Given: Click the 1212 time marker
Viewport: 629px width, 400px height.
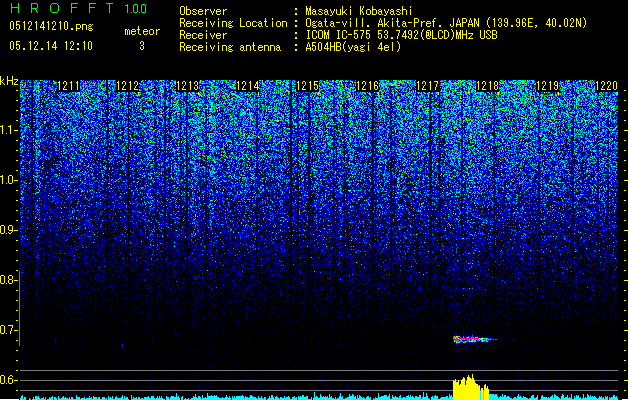Looking at the screenshot, I should 128,86.
